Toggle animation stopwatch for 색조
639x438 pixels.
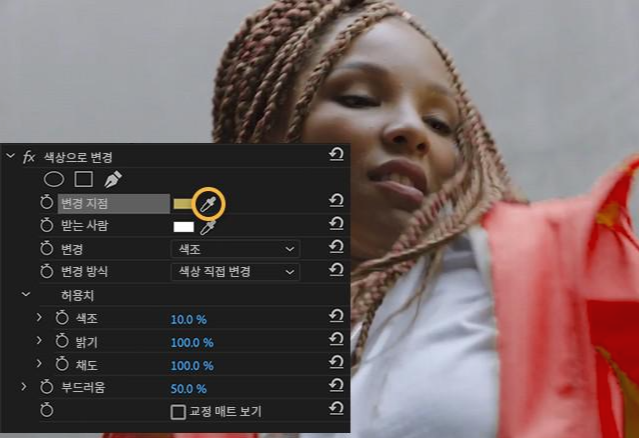[x=62, y=317]
